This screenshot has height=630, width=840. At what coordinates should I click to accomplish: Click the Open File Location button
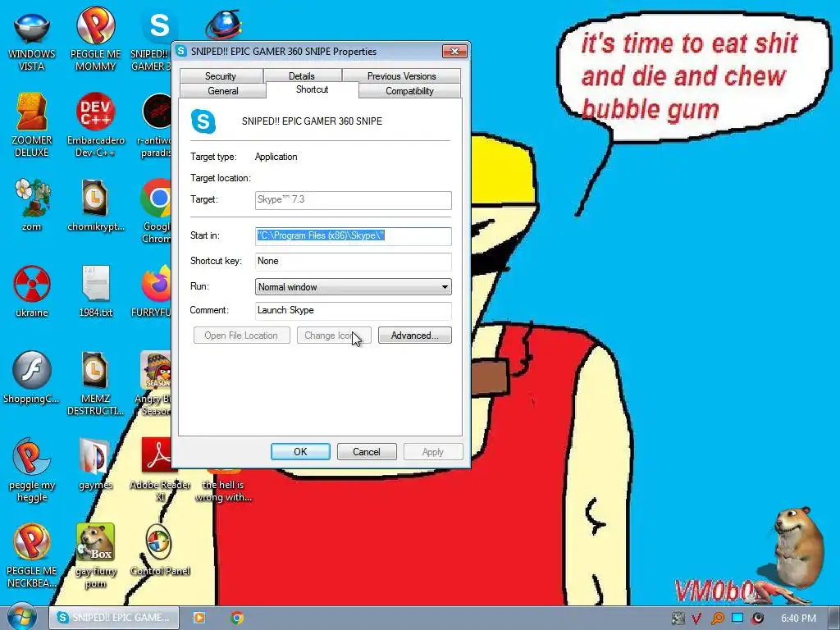[x=242, y=336]
